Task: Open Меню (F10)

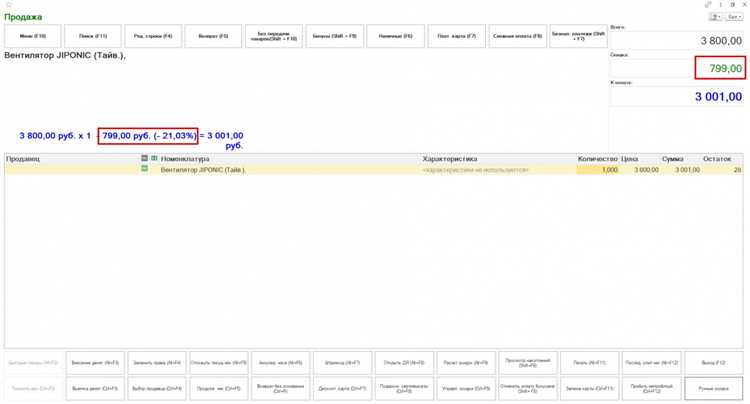Action: click(33, 37)
